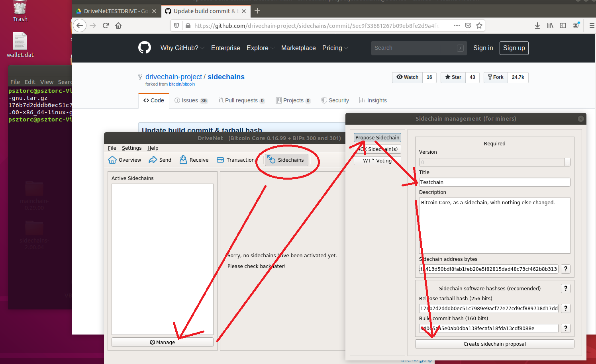Help button for release tarball hash

tap(566, 308)
